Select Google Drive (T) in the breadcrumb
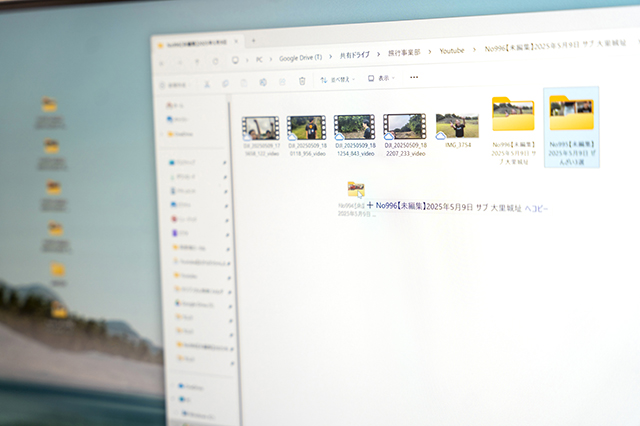 300,58
